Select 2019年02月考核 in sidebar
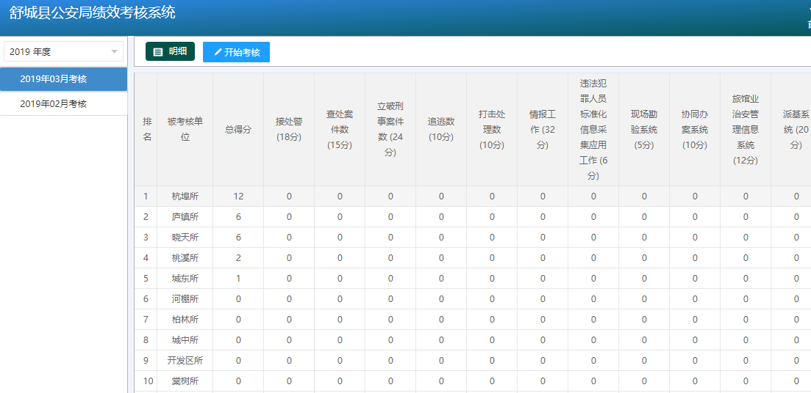The width and height of the screenshot is (811, 393). tap(64, 104)
